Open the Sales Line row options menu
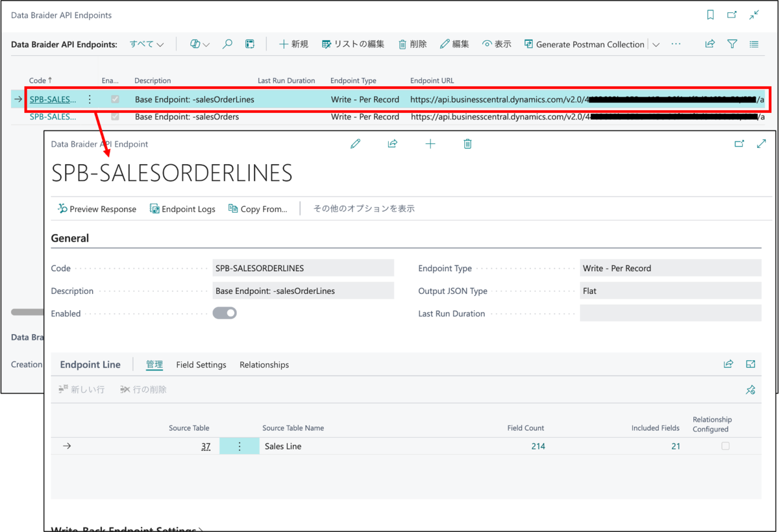This screenshot has width=779, height=532. 240,446
